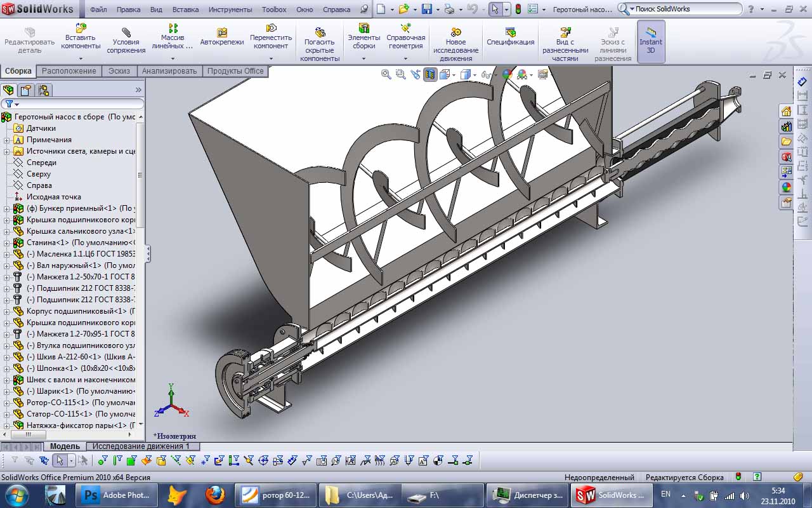The height and width of the screenshot is (508, 812).
Task: Toggle the selection filter arrow tool
Action: (x=59, y=460)
